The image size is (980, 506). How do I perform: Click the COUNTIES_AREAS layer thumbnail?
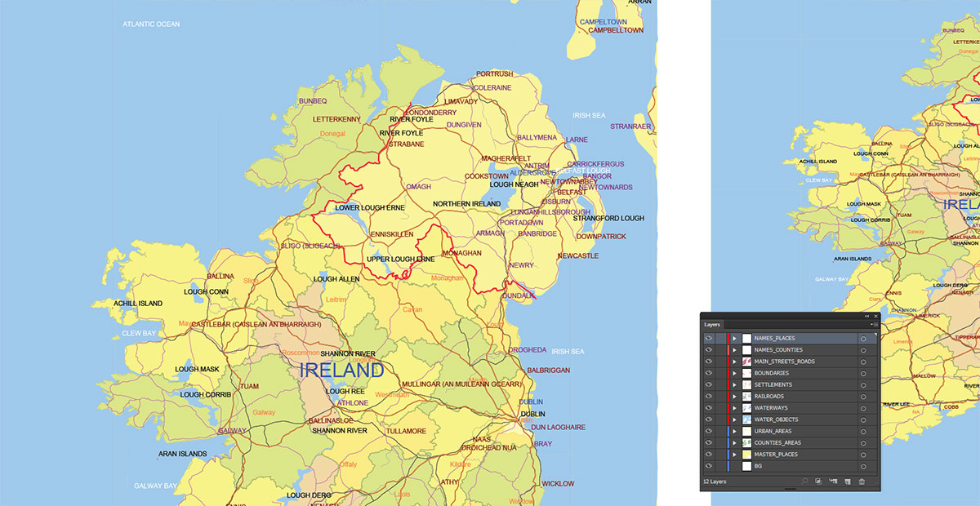[746, 443]
